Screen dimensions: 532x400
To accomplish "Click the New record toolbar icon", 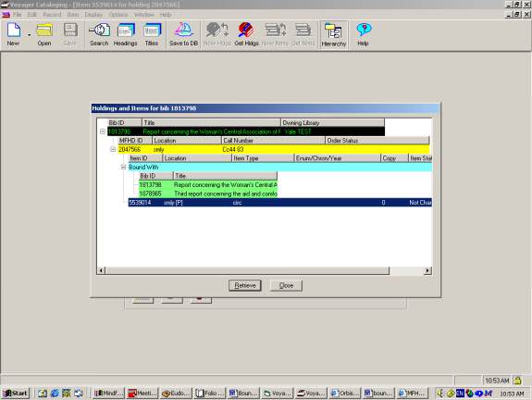I will 14,30.
